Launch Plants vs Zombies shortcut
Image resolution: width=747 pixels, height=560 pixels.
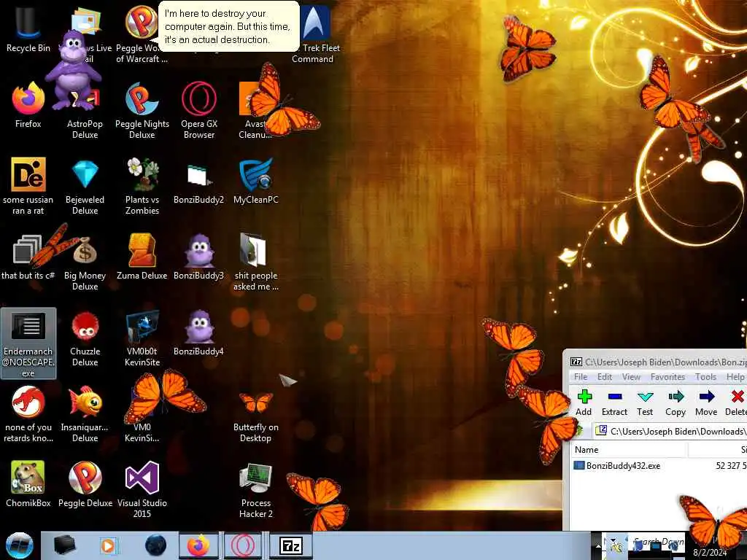point(142,186)
